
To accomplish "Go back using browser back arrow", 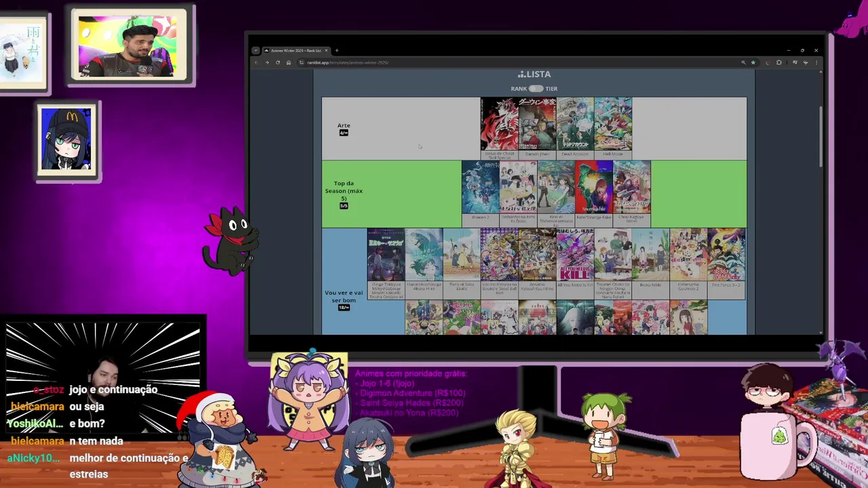I will (256, 62).
